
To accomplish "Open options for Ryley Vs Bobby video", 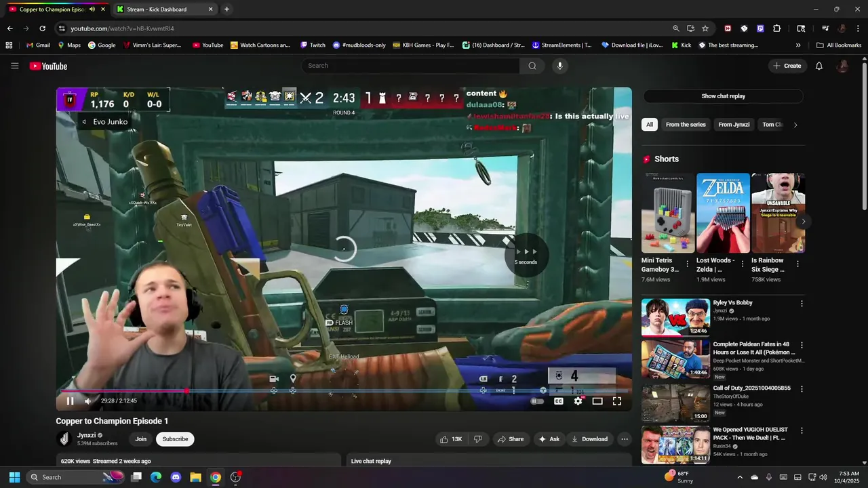I will point(802,304).
